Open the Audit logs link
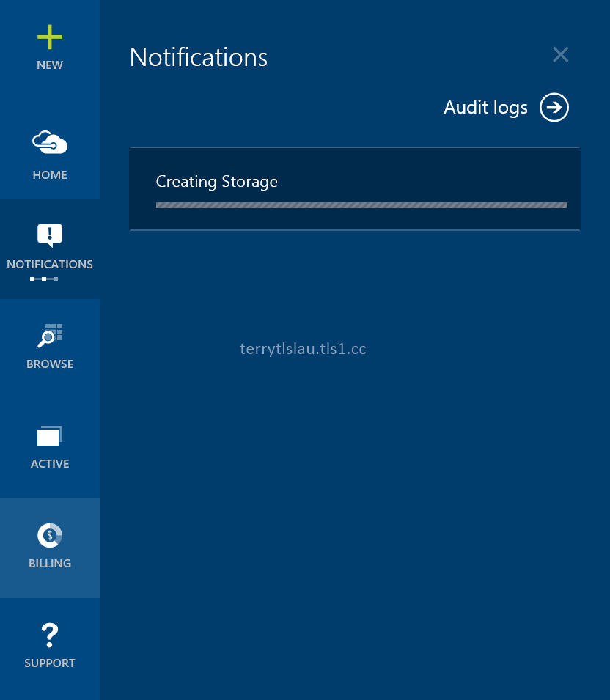 [x=485, y=107]
